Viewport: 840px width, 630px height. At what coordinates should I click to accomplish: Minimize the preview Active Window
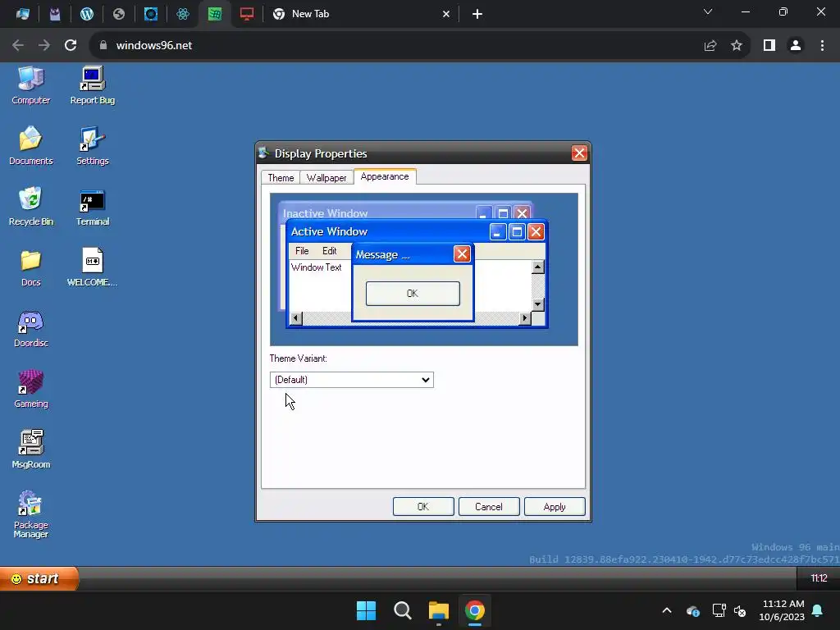pyautogui.click(x=498, y=232)
